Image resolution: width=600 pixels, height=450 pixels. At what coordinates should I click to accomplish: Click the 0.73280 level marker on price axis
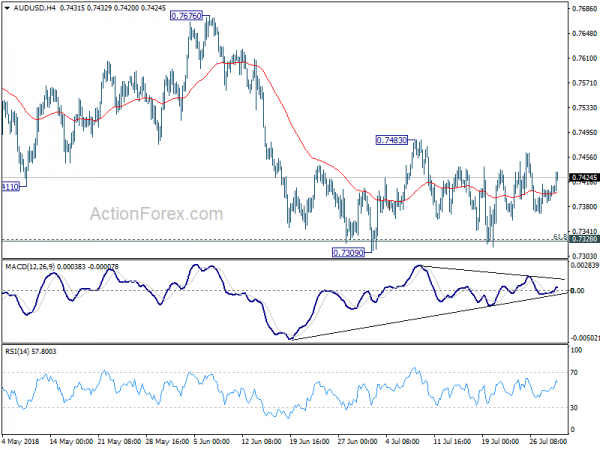(x=584, y=239)
